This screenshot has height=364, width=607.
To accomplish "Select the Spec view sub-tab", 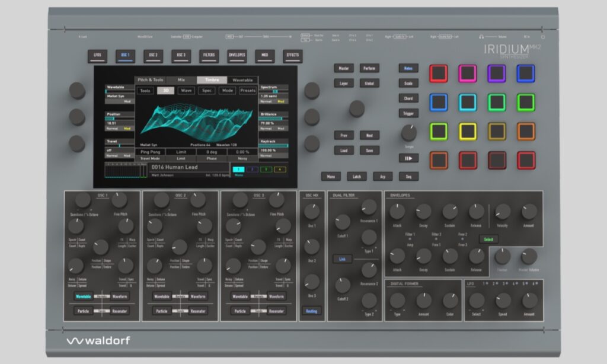I will point(207,90).
